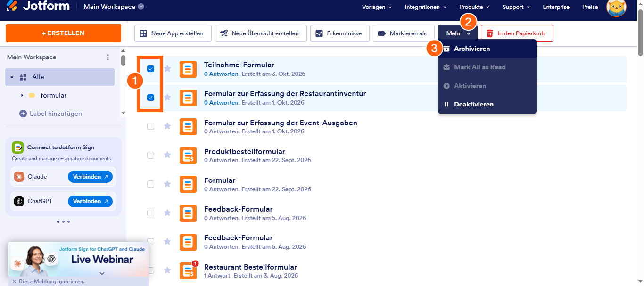This screenshot has height=286, width=644.
Task: Mark Produktbestellformular as favorite
Action: pos(167,155)
